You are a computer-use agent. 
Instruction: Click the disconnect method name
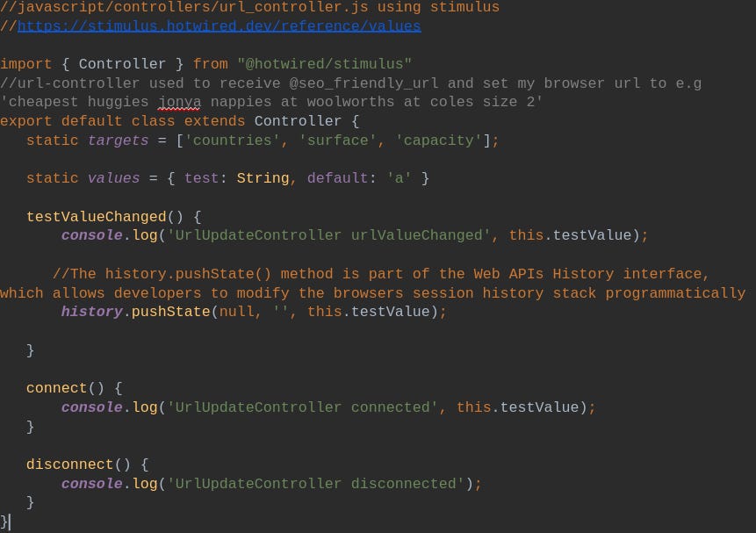pyautogui.click(x=69, y=465)
